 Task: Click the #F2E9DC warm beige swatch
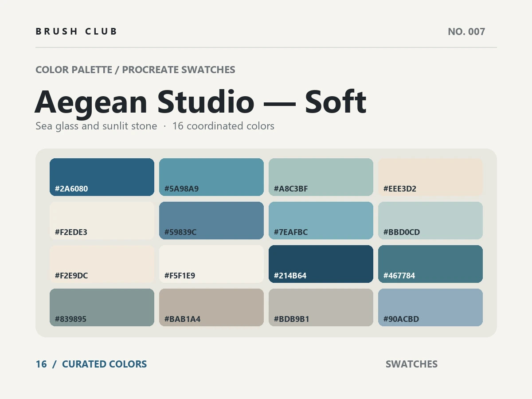tap(102, 264)
